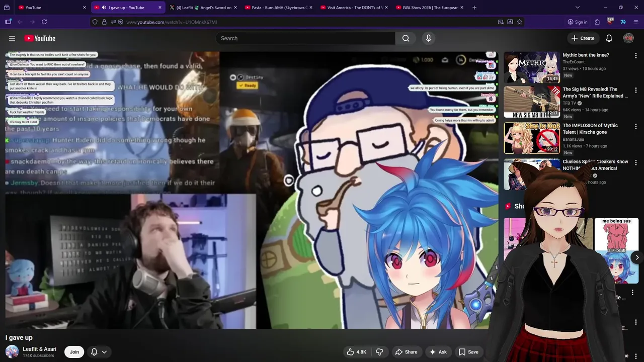Click the Create button
Image resolution: width=644 pixels, height=362 pixels.
tap(583, 38)
